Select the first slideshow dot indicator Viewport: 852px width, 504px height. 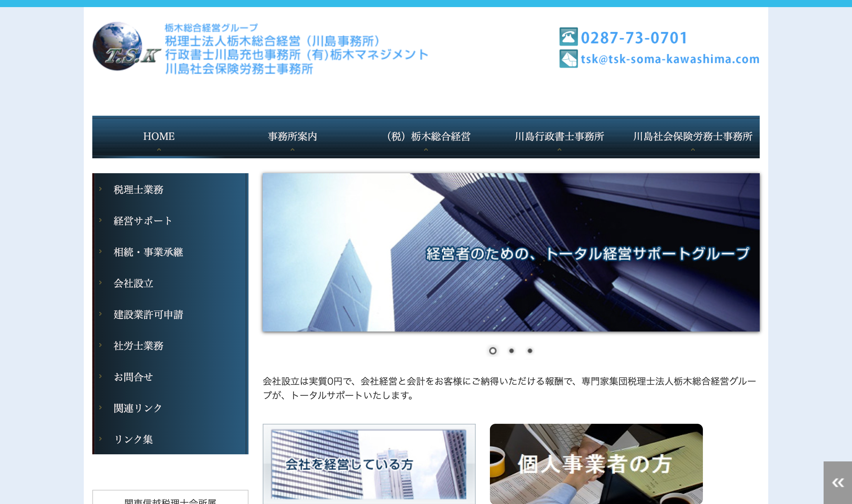coord(492,351)
